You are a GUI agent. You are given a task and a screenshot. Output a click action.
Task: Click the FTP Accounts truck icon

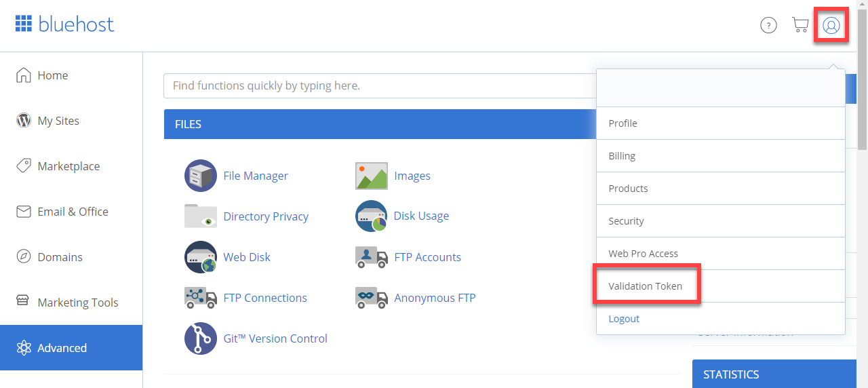click(372, 257)
